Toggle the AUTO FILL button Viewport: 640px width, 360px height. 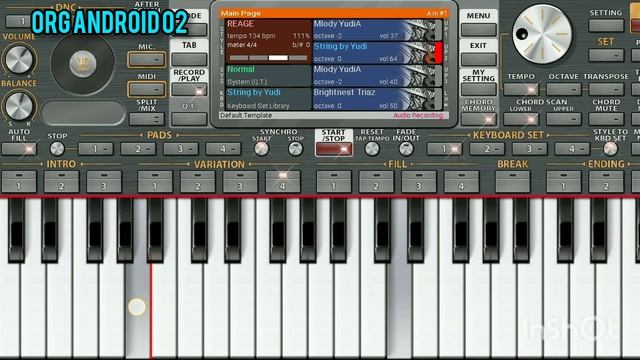[19, 149]
